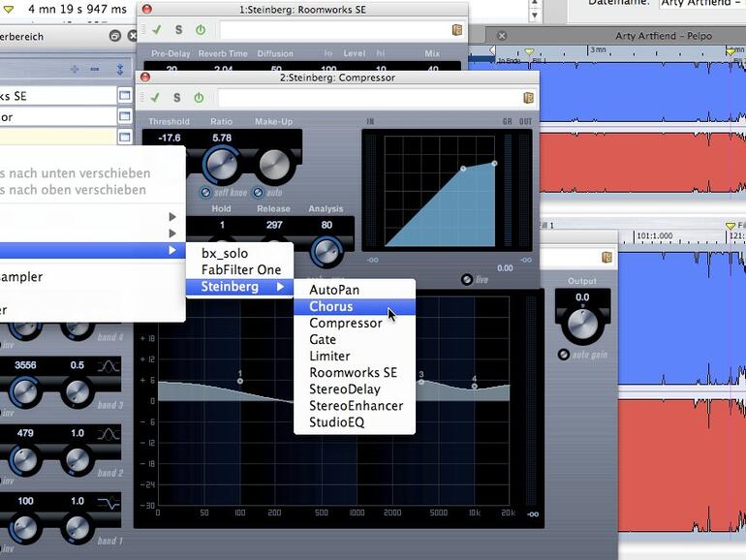
Task: Click the down stepper arrow at the top
Action: coord(534,16)
